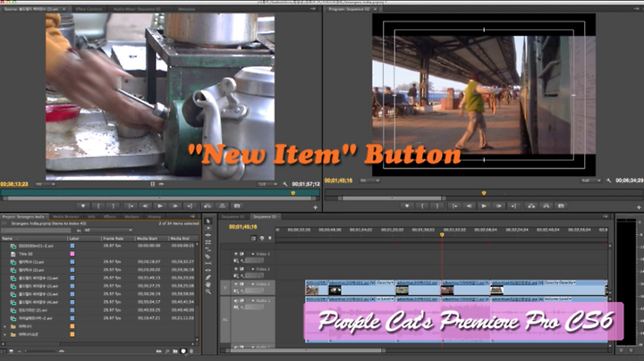
Task: Expand the first bin folder in Project panel
Action: [5, 326]
